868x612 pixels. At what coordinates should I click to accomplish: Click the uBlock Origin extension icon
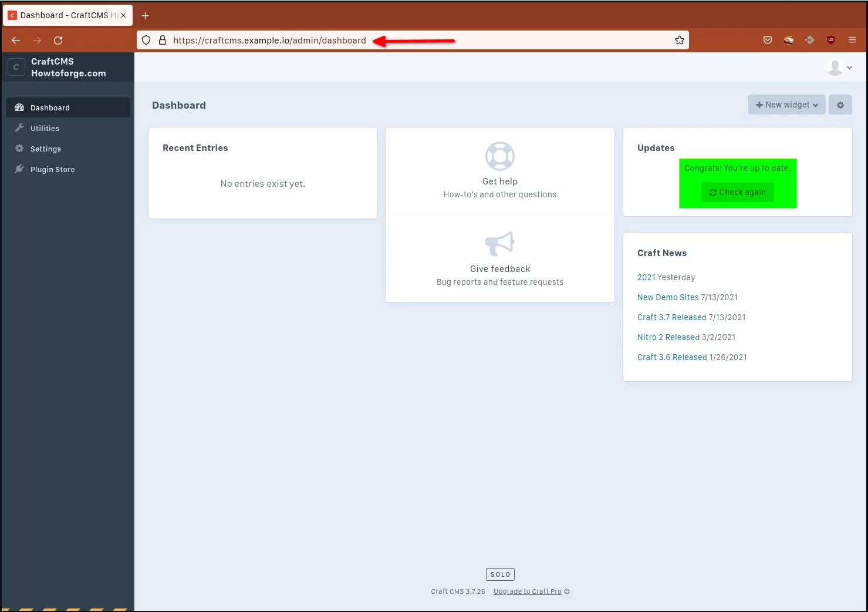(x=831, y=40)
